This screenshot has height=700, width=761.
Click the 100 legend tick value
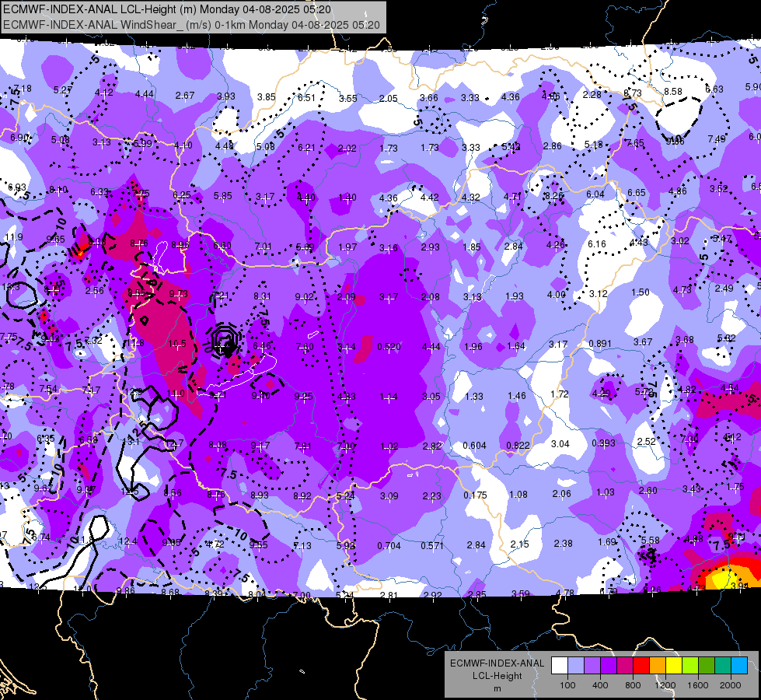(x=567, y=685)
